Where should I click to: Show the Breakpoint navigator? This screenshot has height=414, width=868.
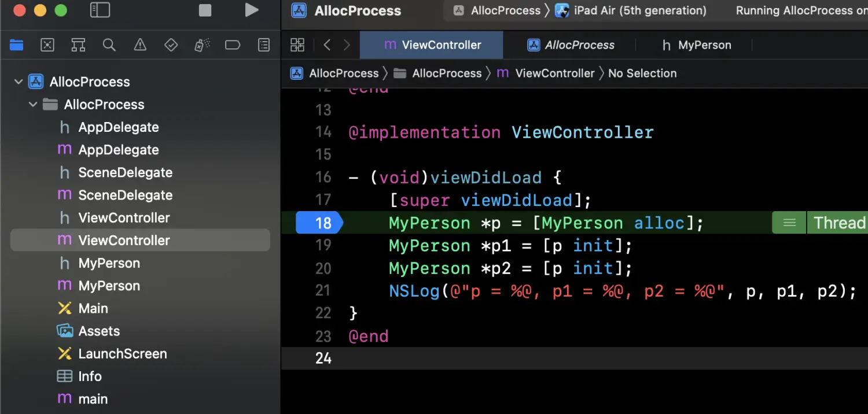[233, 45]
